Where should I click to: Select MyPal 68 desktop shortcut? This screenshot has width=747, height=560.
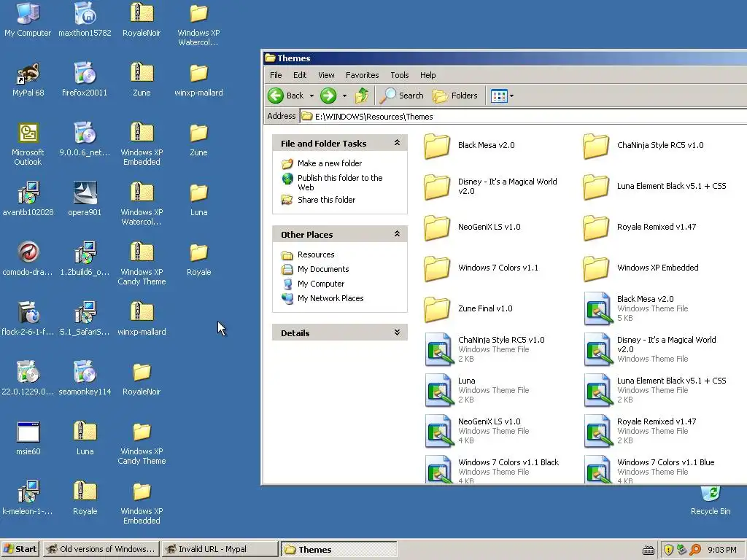(28, 80)
